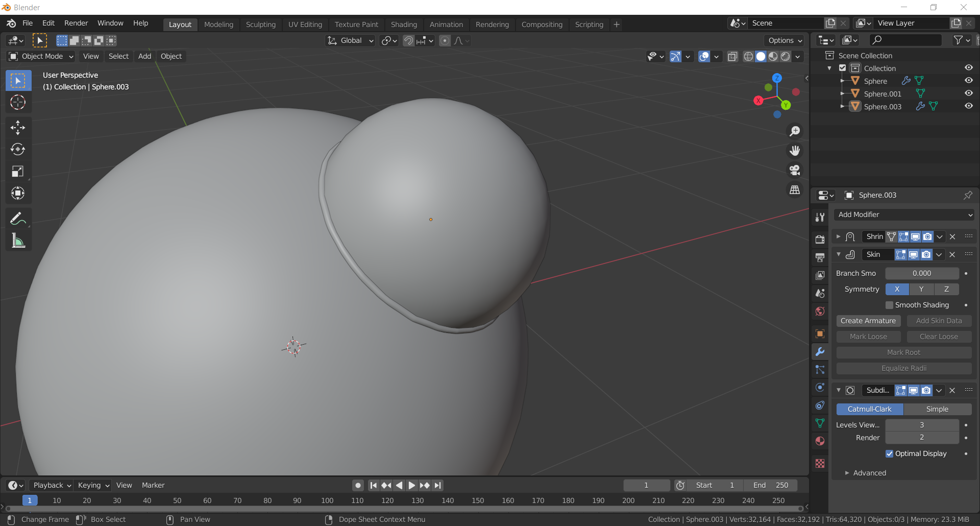Click the Clear Loose button

[939, 337]
